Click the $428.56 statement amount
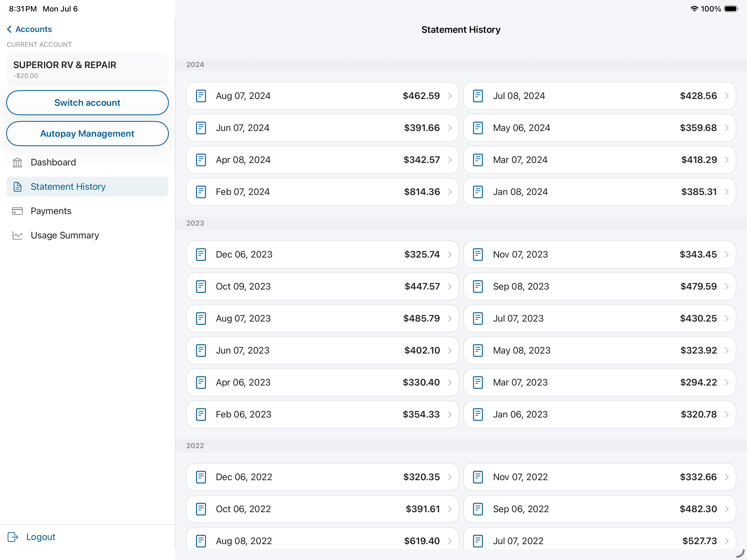 (698, 96)
